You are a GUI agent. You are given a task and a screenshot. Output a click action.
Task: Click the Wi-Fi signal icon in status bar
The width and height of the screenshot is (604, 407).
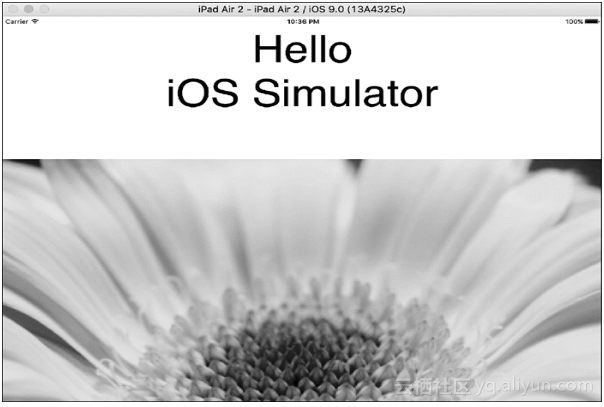(x=35, y=22)
